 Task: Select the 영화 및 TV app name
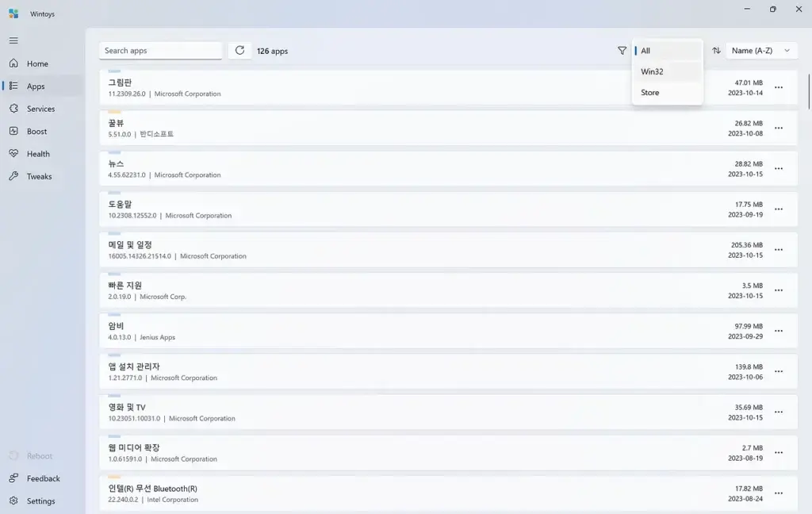(127, 407)
